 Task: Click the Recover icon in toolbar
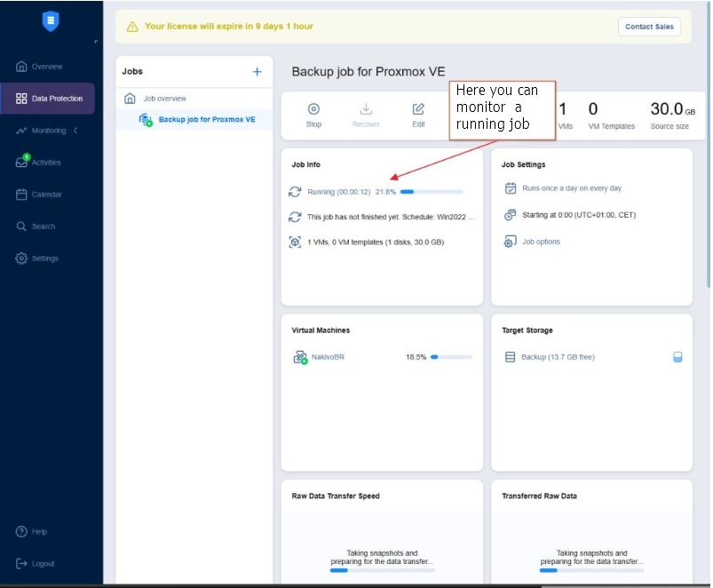(x=366, y=109)
